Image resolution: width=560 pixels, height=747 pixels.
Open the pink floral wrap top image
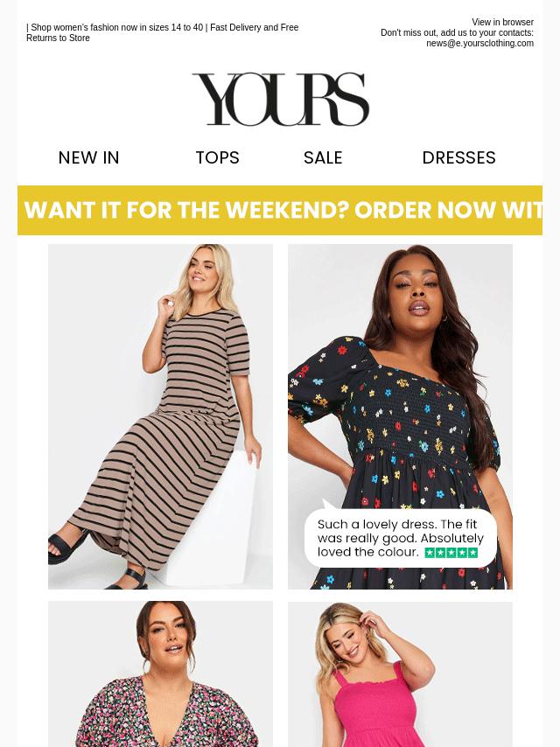(161, 674)
